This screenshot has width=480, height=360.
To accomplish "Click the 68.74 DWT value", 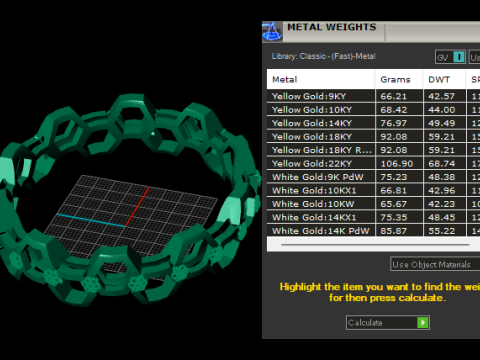I will [442, 164].
